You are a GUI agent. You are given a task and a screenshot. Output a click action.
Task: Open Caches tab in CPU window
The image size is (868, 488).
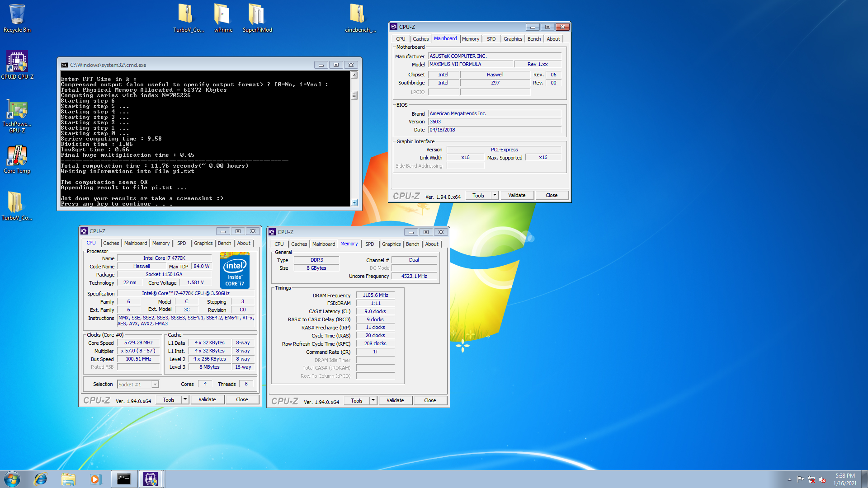(111, 243)
